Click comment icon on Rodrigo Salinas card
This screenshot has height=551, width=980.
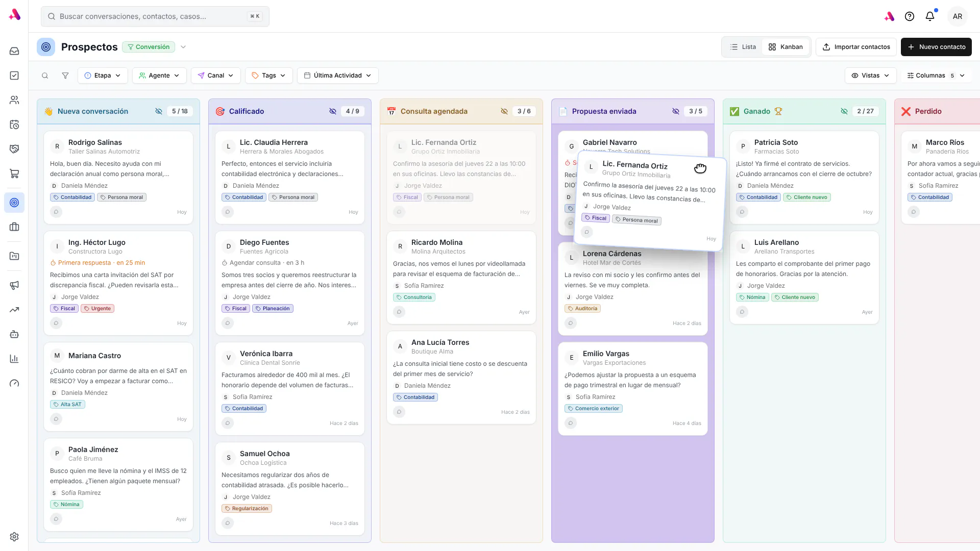click(x=56, y=212)
